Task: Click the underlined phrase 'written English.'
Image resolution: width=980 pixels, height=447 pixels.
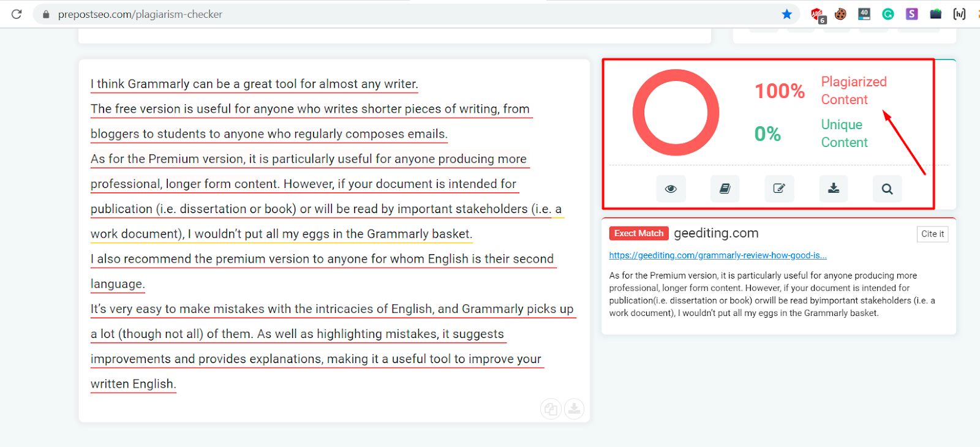Action: point(133,385)
